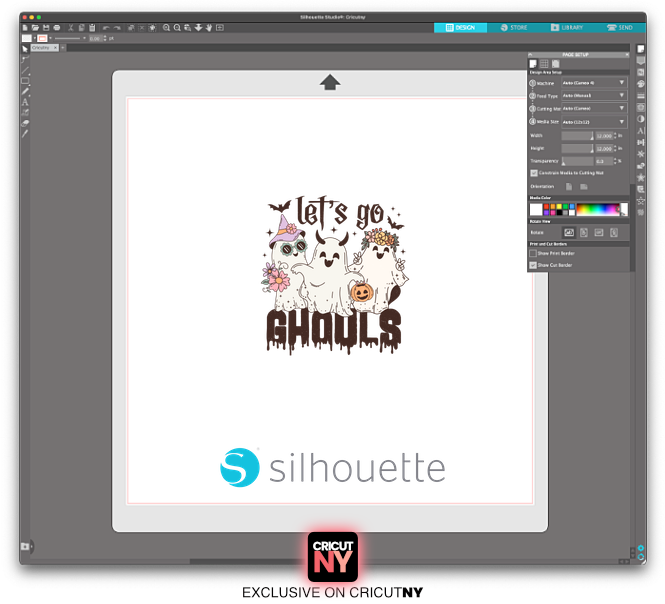Image resolution: width=665 pixels, height=604 pixels.
Task: Select the Freehand pencil tool
Action: point(25,91)
